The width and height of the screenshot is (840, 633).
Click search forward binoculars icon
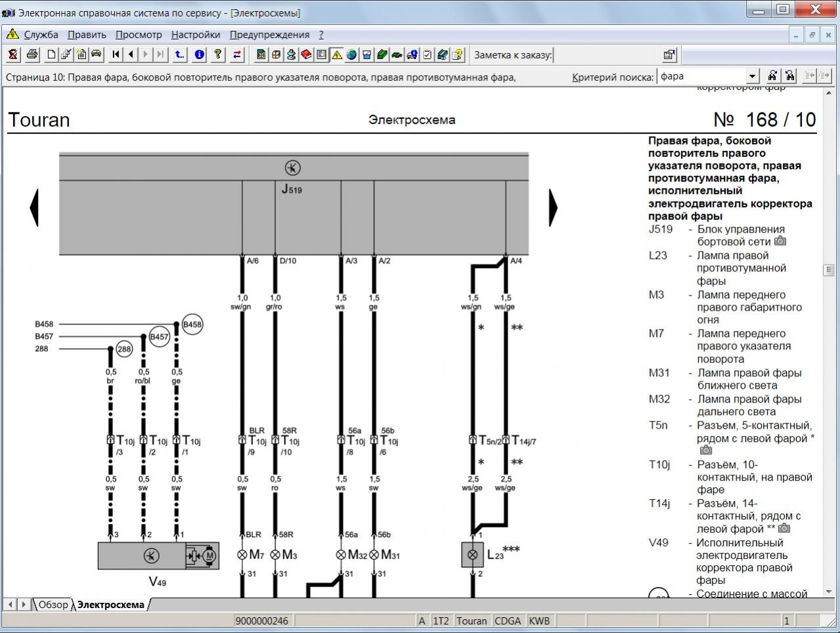(773, 76)
